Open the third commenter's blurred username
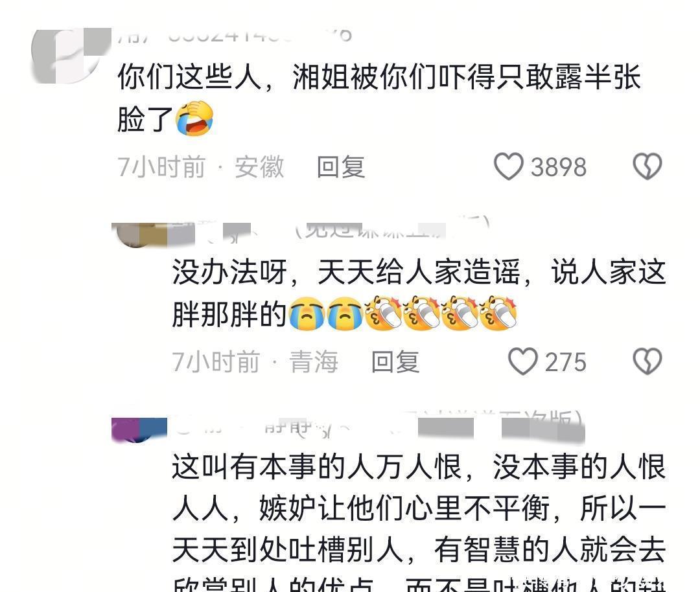Screen dimensions: 700x592 click(379, 427)
